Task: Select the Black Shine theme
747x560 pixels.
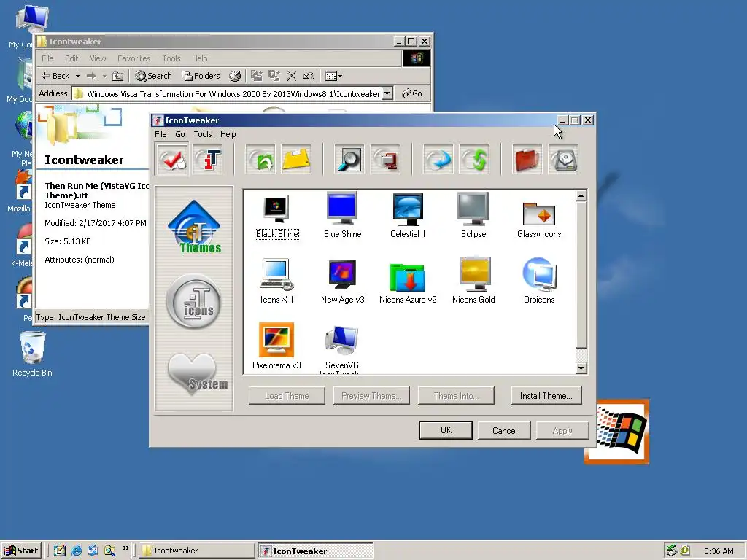Action: (276, 215)
